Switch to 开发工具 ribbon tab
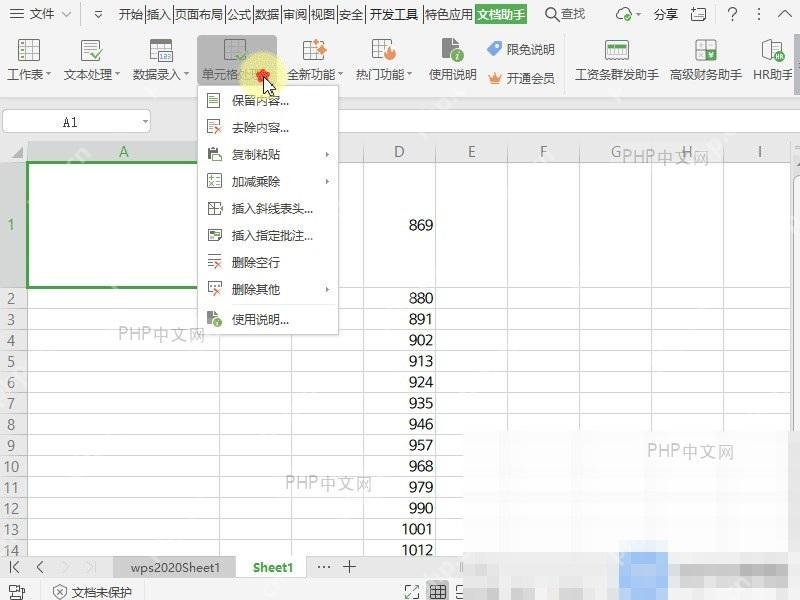Viewport: 800px width, 600px height. [393, 14]
